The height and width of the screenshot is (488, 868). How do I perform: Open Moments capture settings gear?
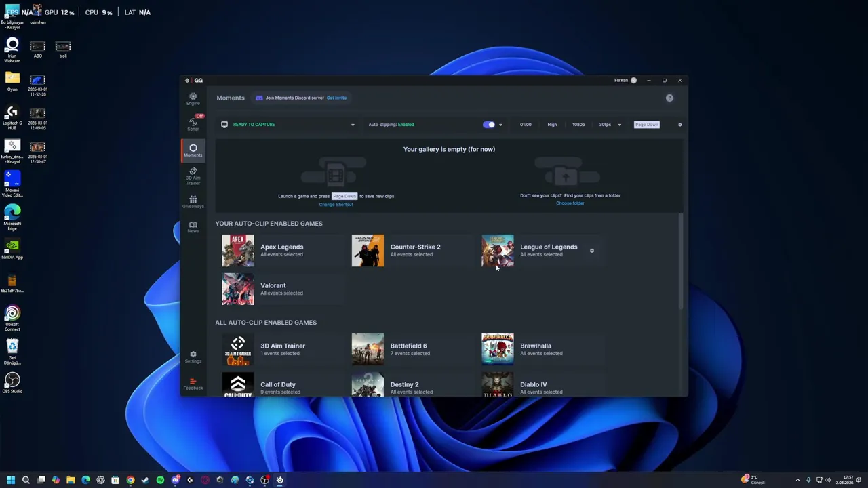click(680, 125)
